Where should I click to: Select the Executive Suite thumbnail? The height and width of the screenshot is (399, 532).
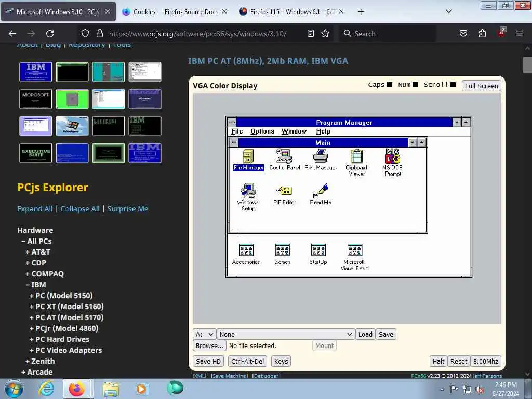pyautogui.click(x=36, y=153)
